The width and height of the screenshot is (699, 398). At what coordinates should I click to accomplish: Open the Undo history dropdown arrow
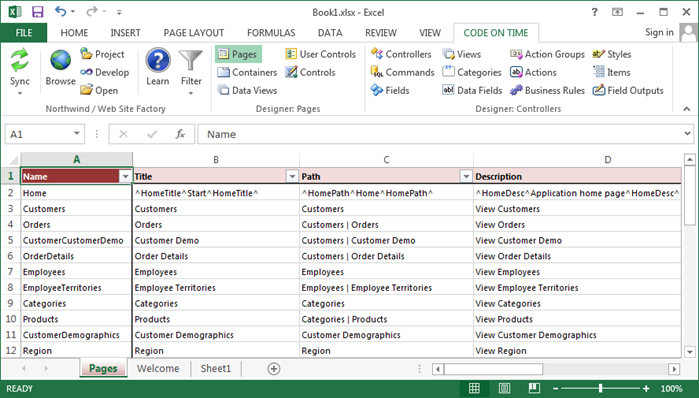(x=73, y=12)
